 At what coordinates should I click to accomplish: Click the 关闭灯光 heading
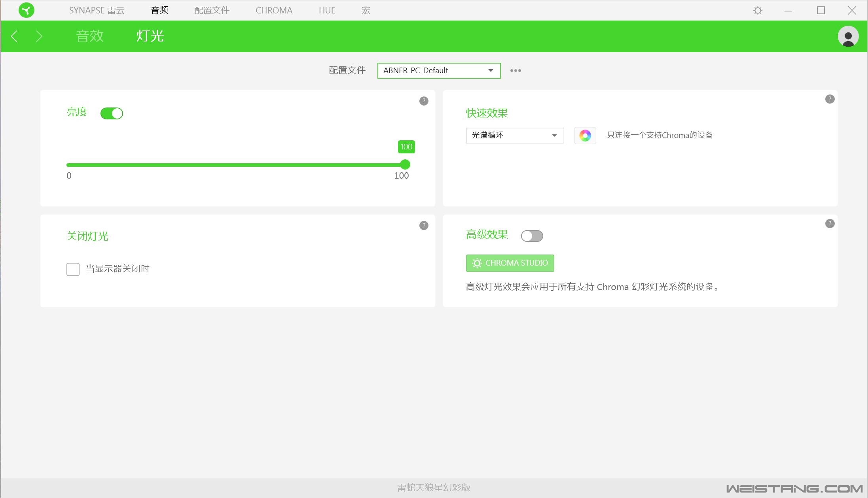(x=87, y=236)
